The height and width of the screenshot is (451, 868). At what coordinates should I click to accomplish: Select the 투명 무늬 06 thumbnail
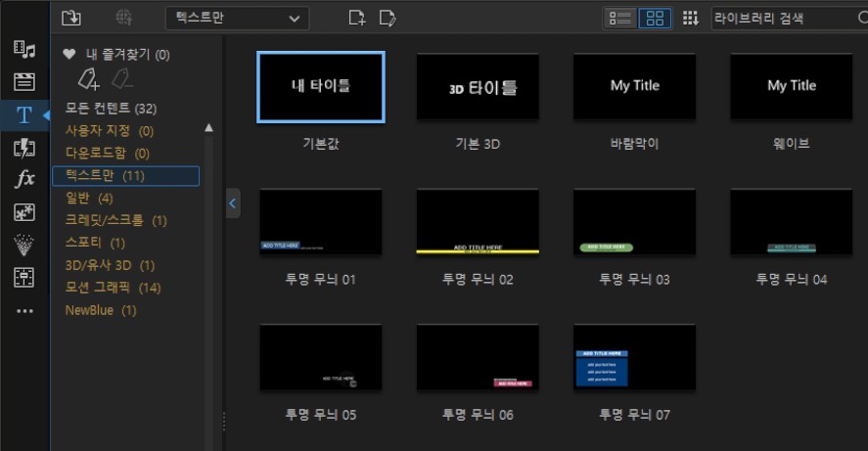[478, 357]
